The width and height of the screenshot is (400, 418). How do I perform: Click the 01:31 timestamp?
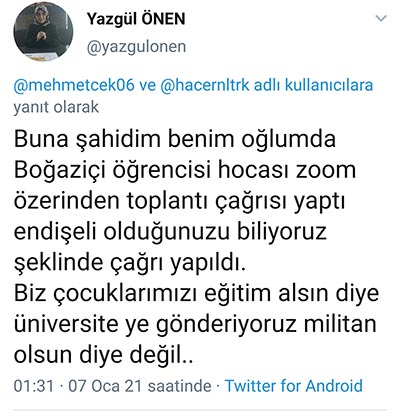click(x=34, y=386)
